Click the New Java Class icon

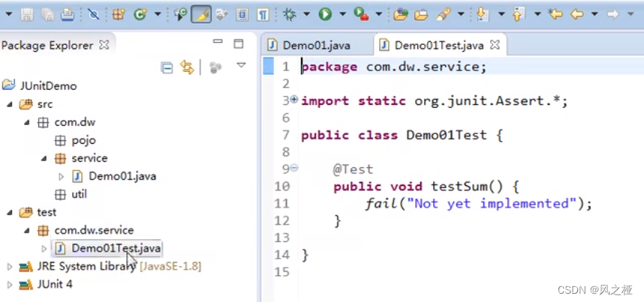140,15
